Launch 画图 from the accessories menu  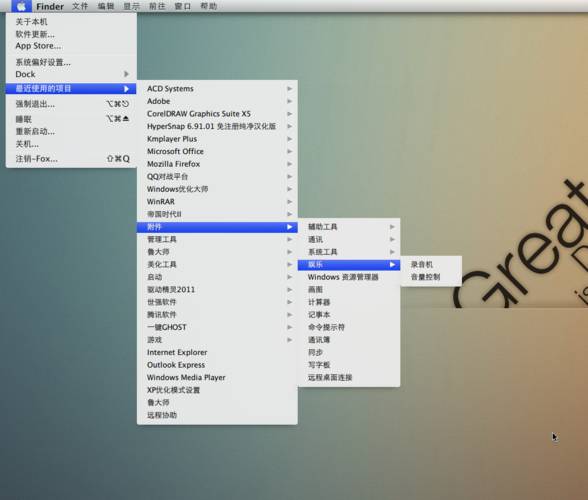(x=349, y=290)
